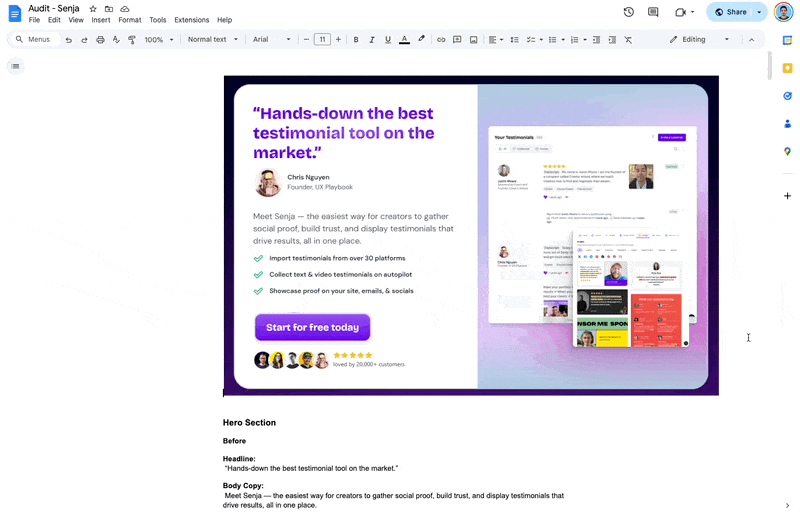The image size is (800, 516).
Task: Open the numbered list options arrow
Action: tap(585, 39)
